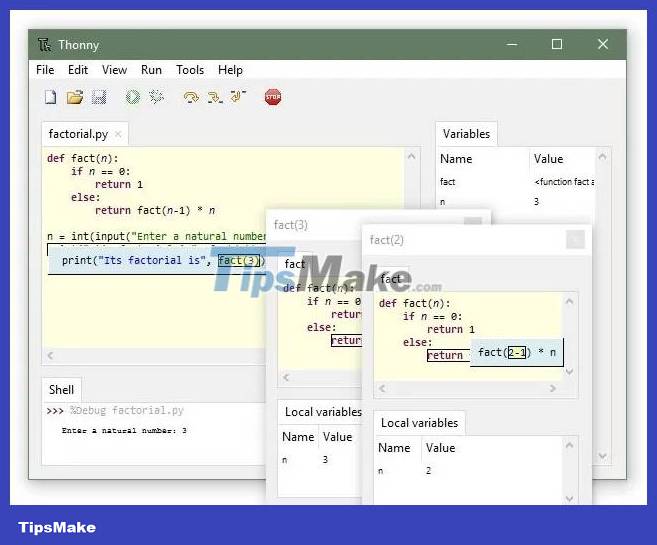Click highlighted 'fact(3)' expression in main editor
Viewport: 657px width, 545px height.
(239, 261)
